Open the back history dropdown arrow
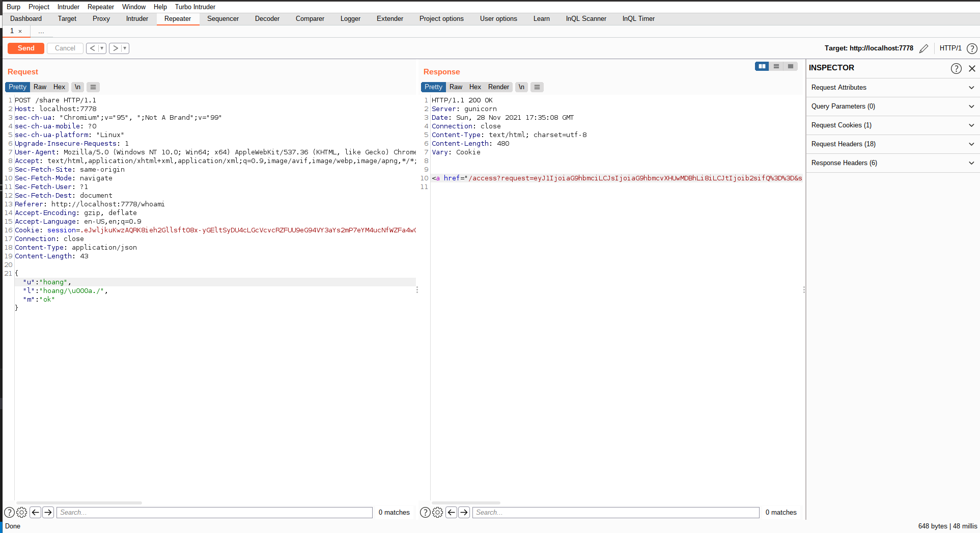Viewport: 980px width, 533px height. coord(102,48)
